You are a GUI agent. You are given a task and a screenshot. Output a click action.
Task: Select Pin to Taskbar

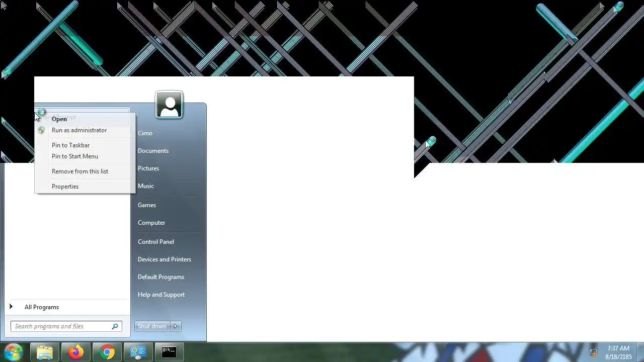click(85, 145)
